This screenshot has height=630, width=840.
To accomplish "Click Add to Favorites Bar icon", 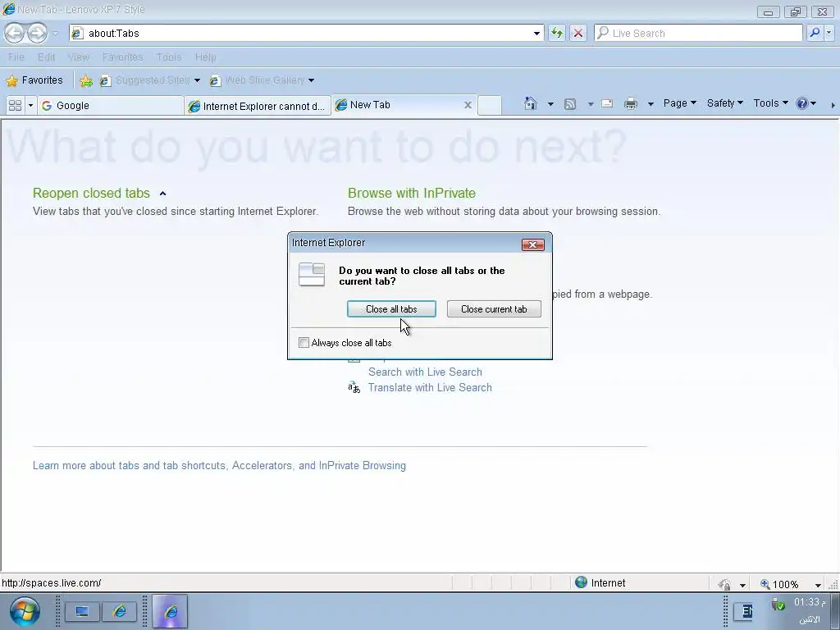I will pyautogui.click(x=85, y=81).
